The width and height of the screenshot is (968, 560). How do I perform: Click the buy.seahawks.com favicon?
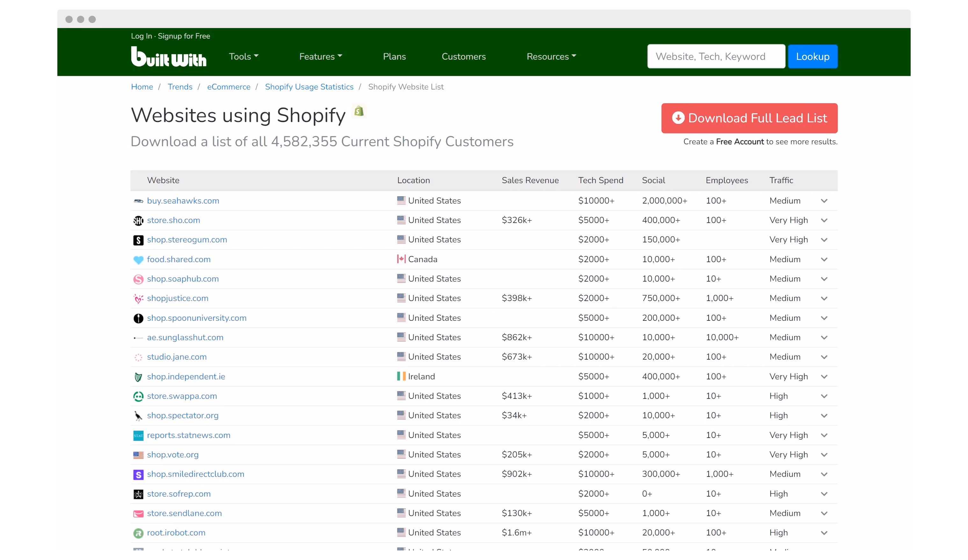138,201
